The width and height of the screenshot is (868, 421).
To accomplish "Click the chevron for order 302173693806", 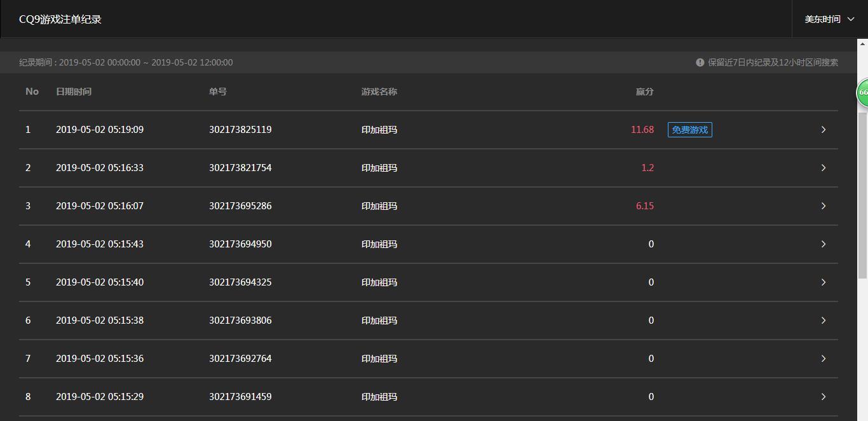I will point(823,321).
